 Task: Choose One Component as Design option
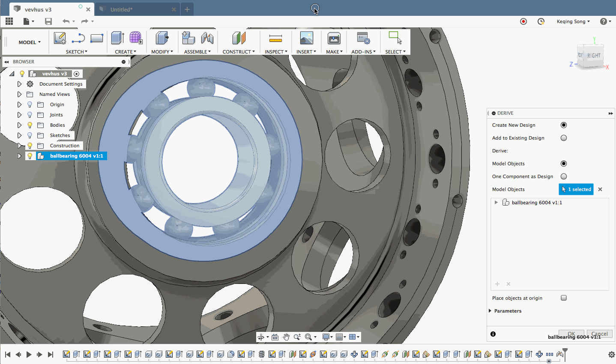point(564,176)
